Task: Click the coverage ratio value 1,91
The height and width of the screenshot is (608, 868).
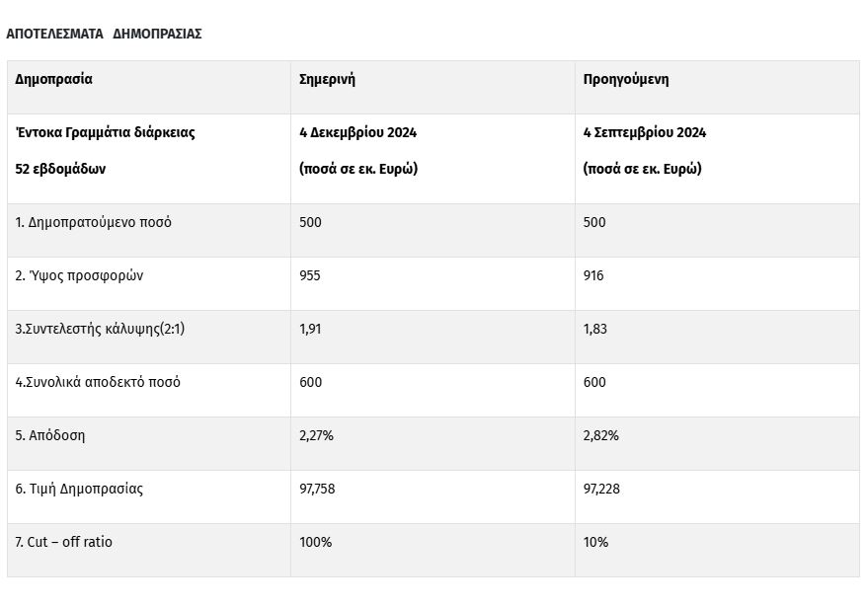Action: pos(310,329)
